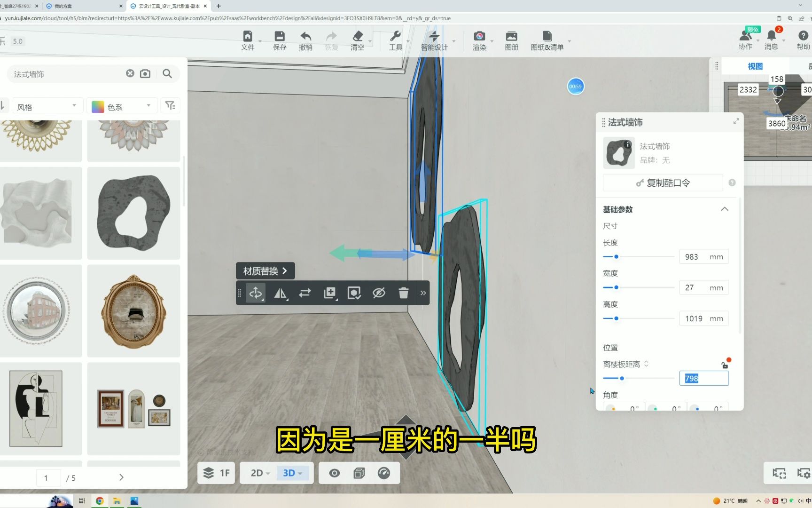Open the 文件 file menu

(248, 40)
